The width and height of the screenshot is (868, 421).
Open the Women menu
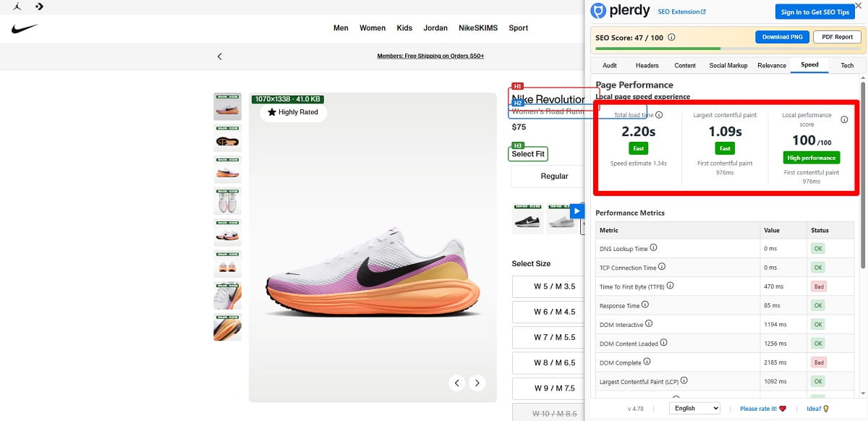tap(373, 28)
